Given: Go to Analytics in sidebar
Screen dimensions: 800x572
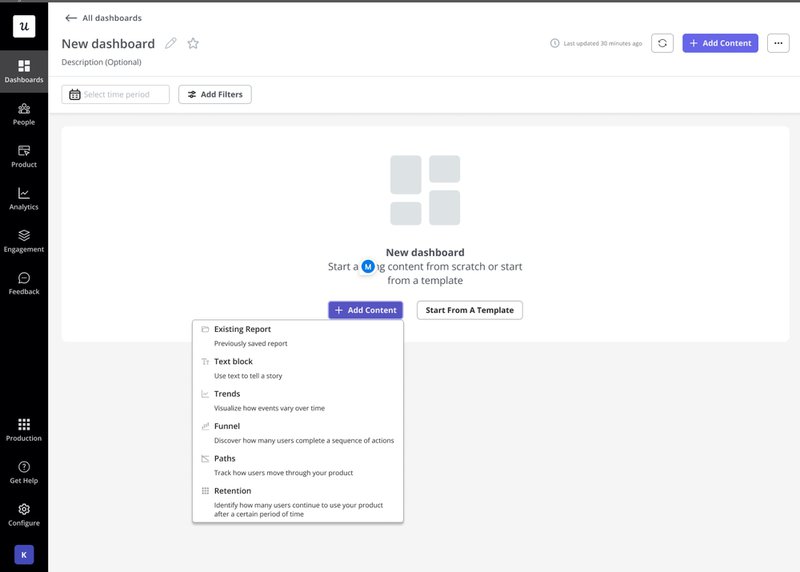Looking at the screenshot, I should [x=24, y=198].
